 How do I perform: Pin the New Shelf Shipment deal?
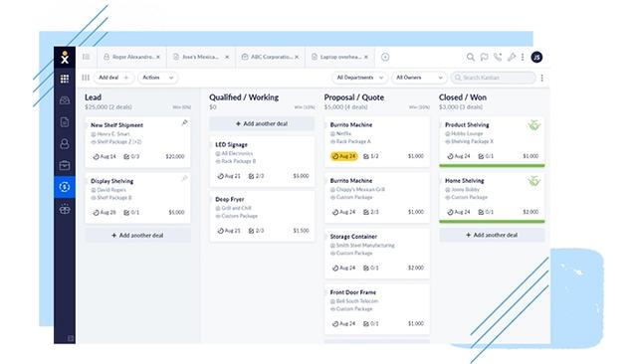(184, 122)
